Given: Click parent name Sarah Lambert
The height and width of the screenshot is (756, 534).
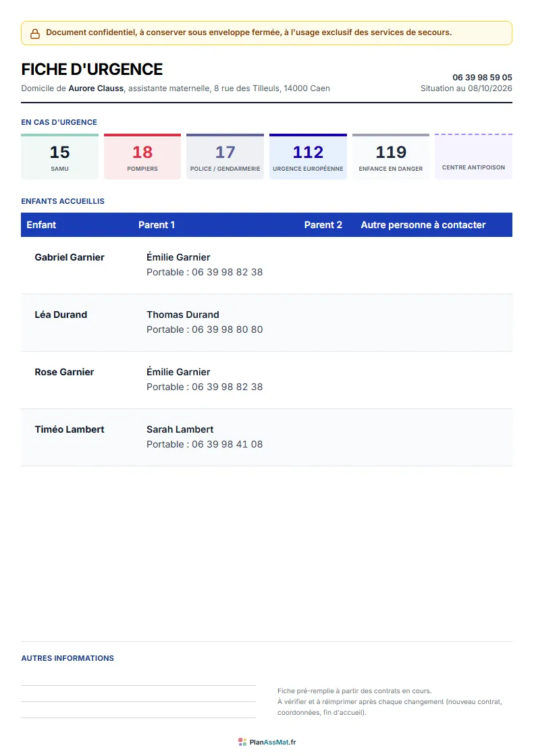Looking at the screenshot, I should (x=180, y=429).
